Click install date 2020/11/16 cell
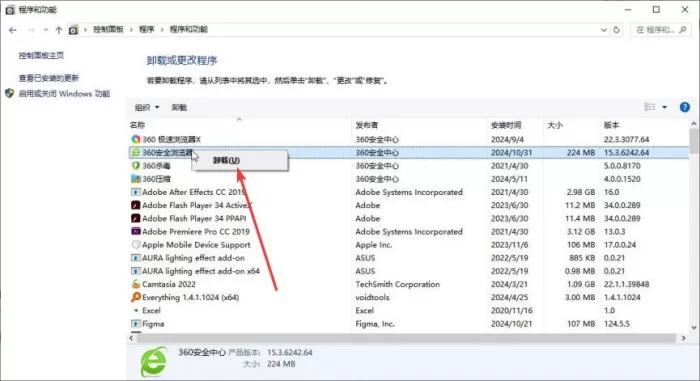The image size is (700, 381). (x=512, y=310)
